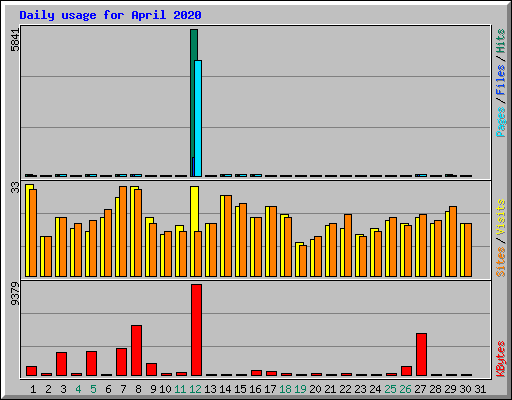
Task: Click green day label 18 on the x-axis
Action: [285, 389]
